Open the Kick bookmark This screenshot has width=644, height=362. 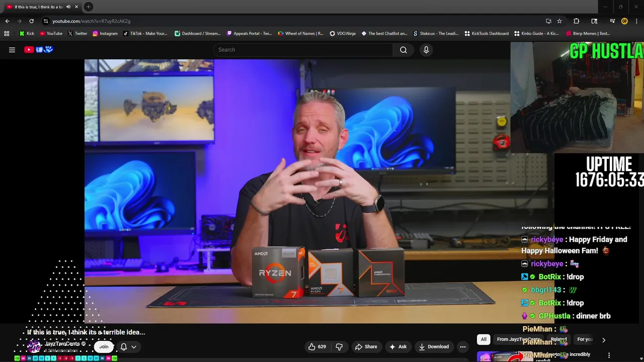tap(27, 34)
